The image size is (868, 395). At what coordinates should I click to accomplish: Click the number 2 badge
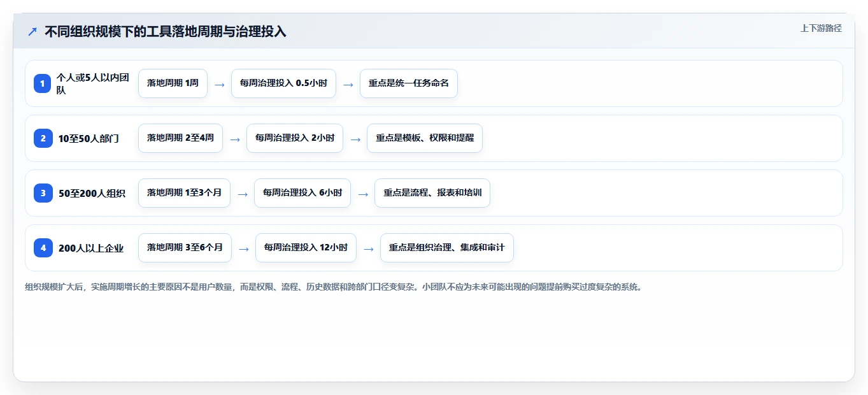coord(43,138)
